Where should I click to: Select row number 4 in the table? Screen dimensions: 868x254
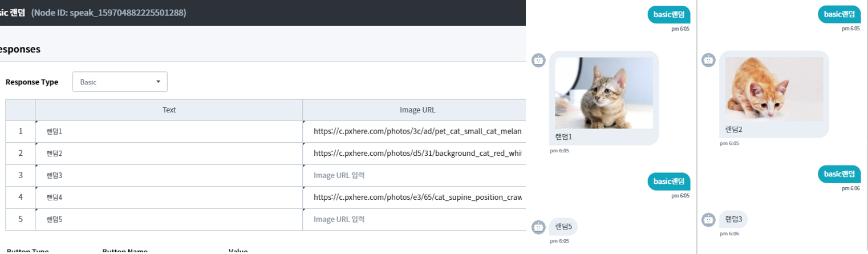21,197
